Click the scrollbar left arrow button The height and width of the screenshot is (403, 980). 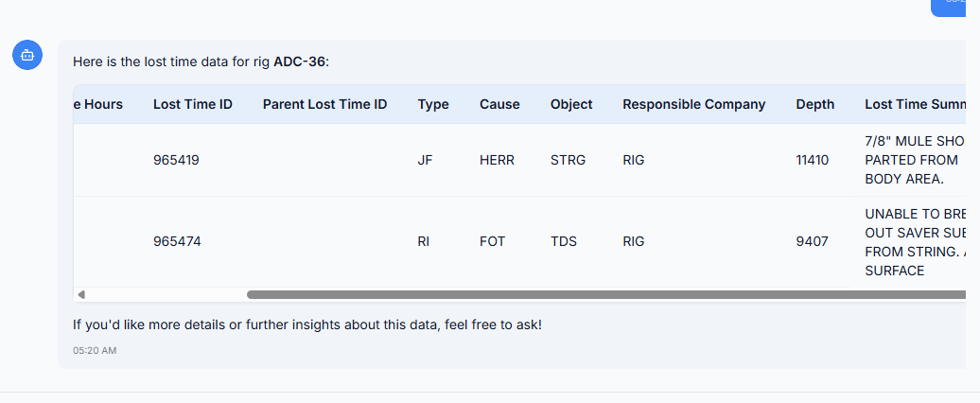click(x=81, y=295)
